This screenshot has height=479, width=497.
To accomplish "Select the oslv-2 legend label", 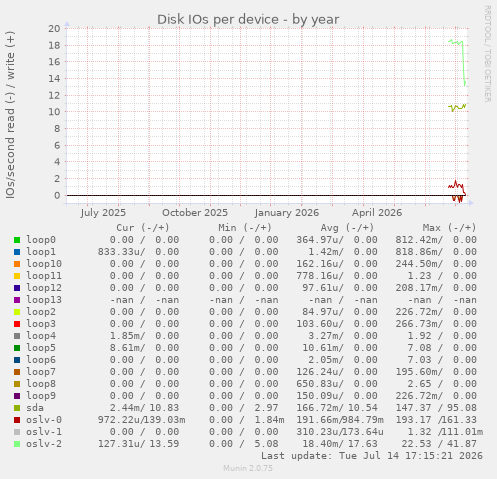I will (44, 444).
